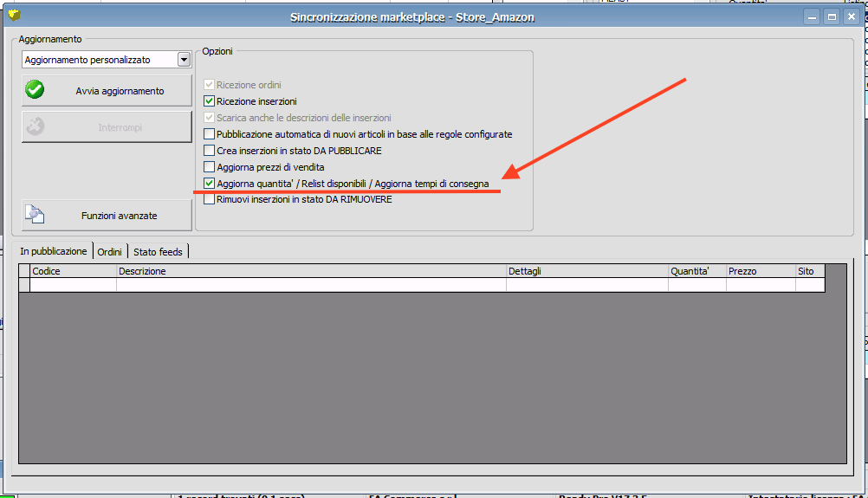
Task: Click the Prezzo column header
Action: [761, 271]
